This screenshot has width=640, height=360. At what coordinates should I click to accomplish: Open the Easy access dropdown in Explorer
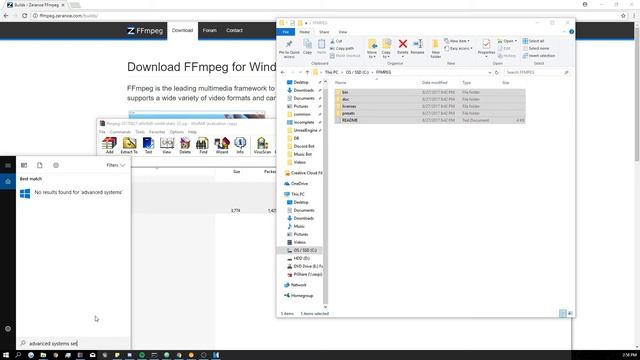(x=458, y=49)
